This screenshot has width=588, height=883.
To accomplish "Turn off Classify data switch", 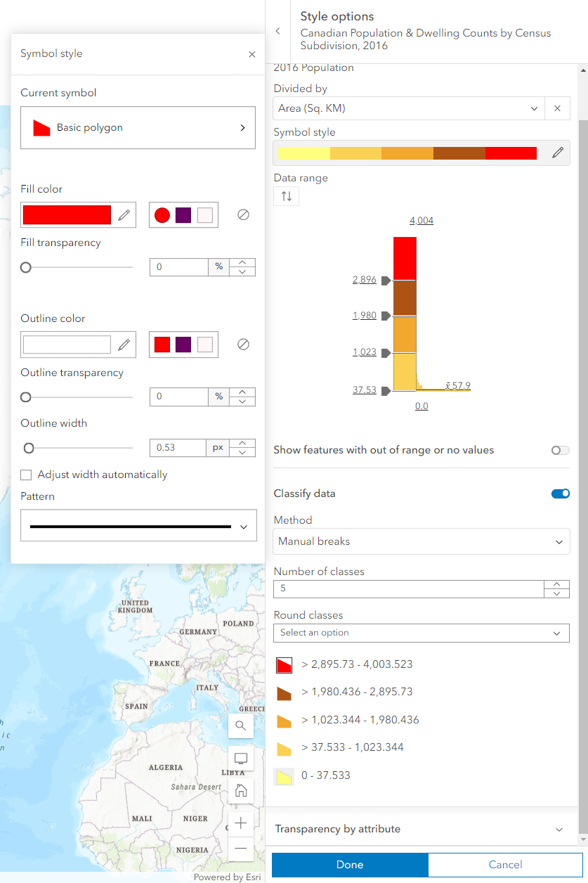I will [x=560, y=494].
